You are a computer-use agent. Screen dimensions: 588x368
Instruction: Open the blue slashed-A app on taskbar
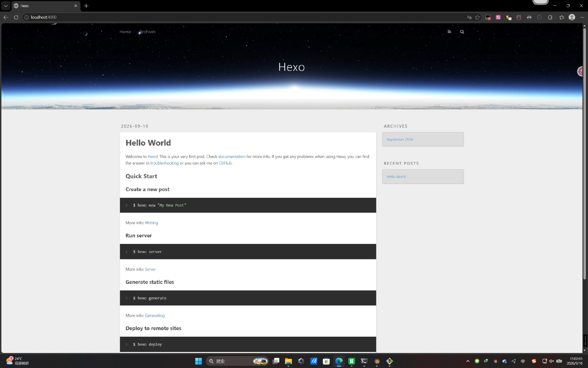tap(314, 361)
